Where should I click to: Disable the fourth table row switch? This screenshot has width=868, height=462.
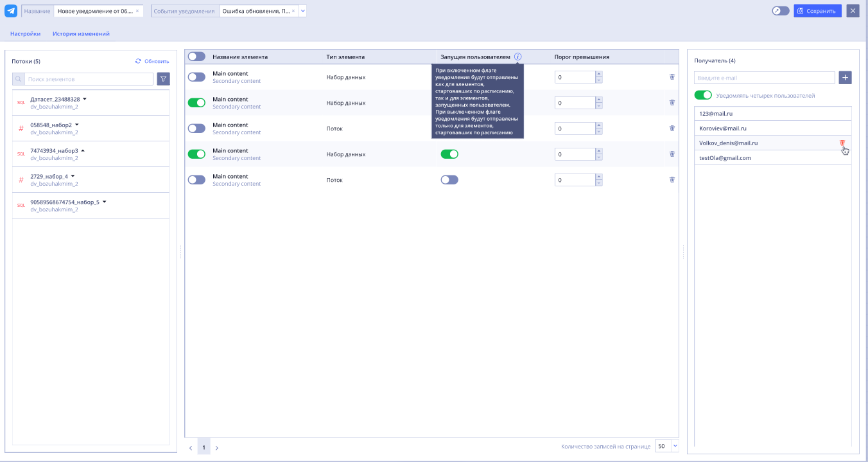[196, 154]
